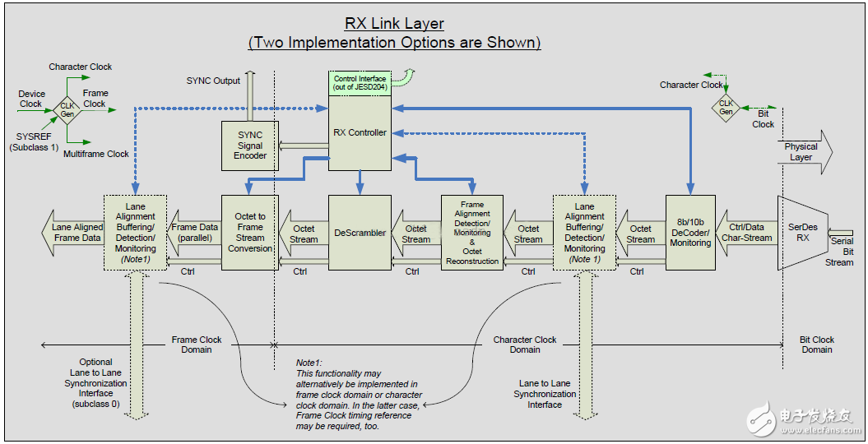Select the 8b/10b DeCoder/Monitoring block

(x=690, y=233)
